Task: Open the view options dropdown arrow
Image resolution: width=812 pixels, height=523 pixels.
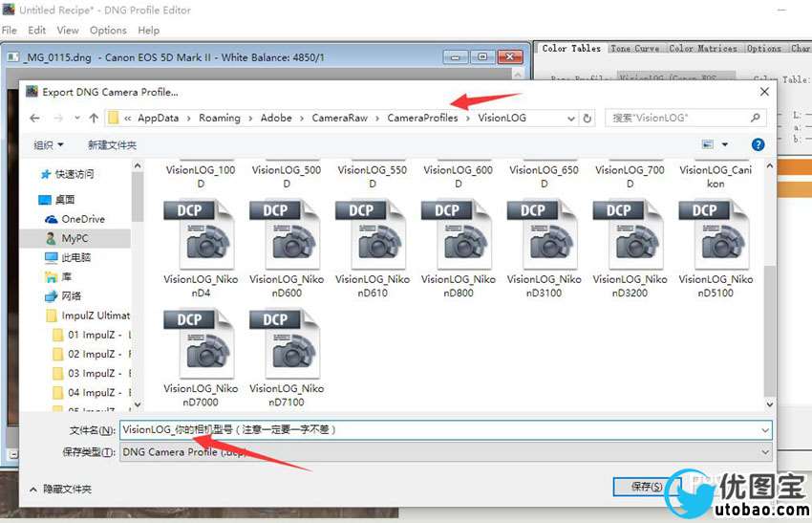Action: click(x=724, y=144)
